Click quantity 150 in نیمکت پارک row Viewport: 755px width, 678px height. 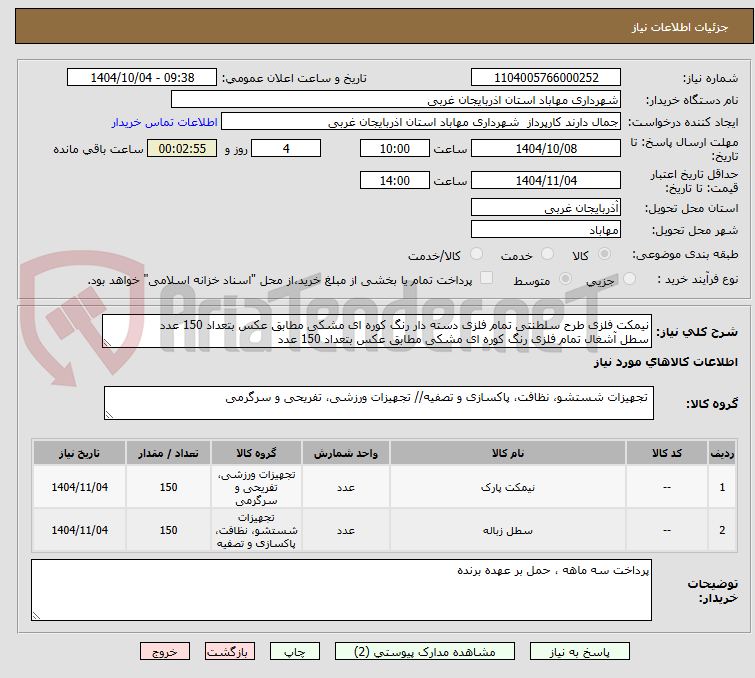(x=168, y=487)
